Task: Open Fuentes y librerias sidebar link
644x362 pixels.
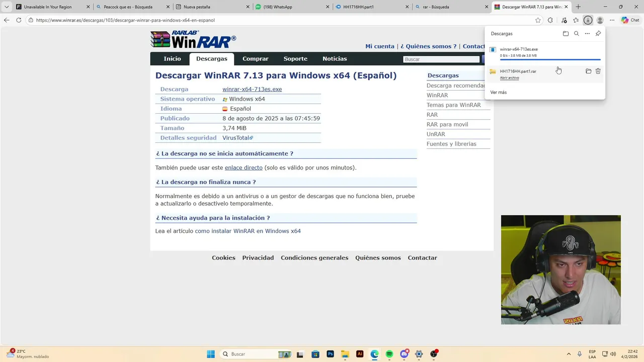Action: 451,144
